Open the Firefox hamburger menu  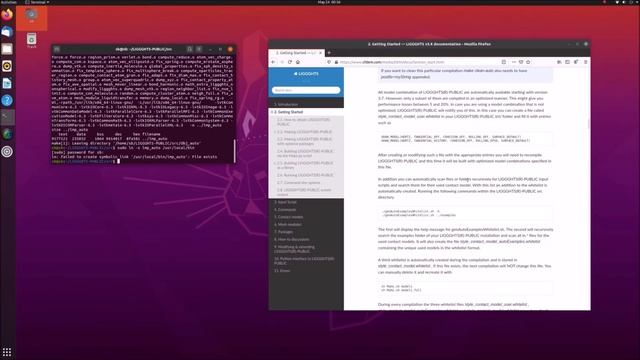[586, 62]
